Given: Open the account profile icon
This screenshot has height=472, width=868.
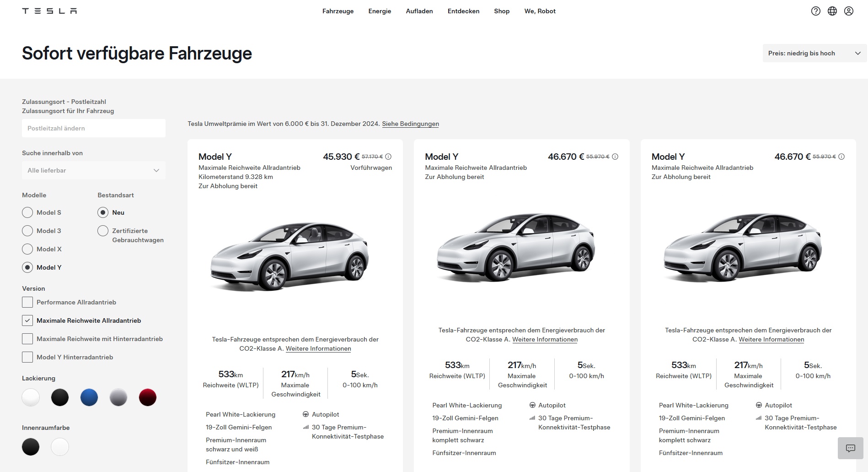Looking at the screenshot, I should 849,11.
